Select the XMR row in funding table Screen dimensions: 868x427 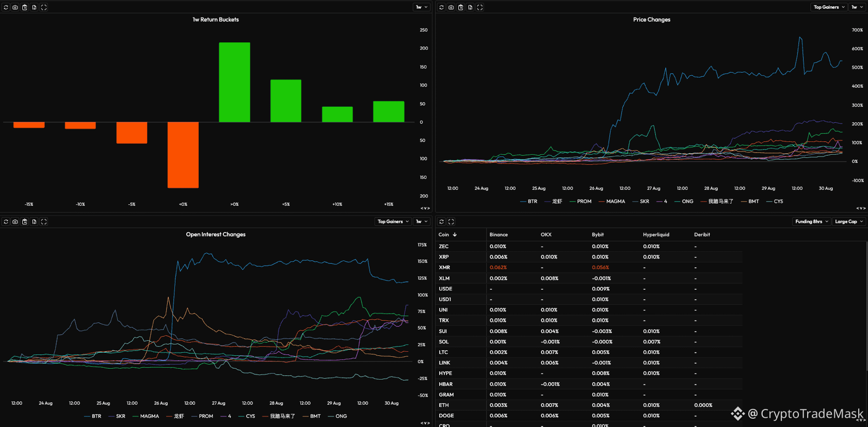589,268
